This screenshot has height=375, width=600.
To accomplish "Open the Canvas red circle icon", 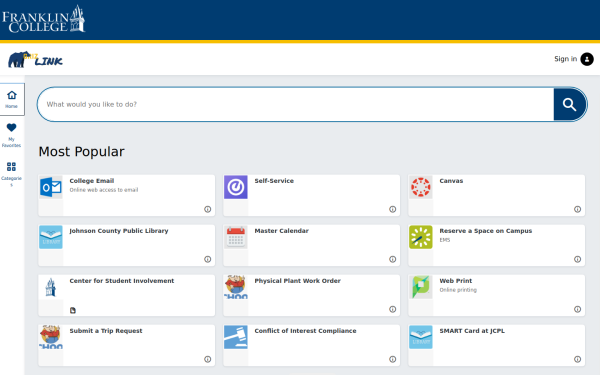I will pyautogui.click(x=421, y=188).
